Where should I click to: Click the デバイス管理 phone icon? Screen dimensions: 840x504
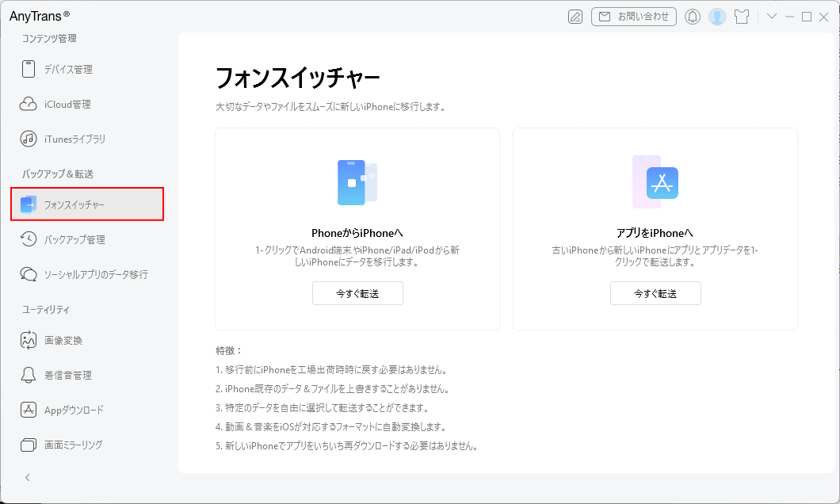[x=29, y=69]
